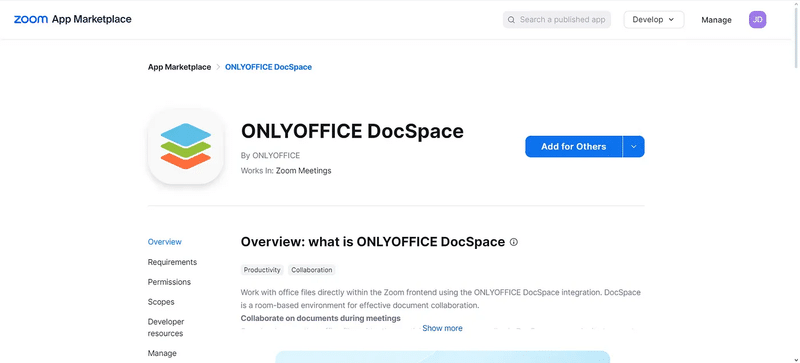
Task: Select Developer resources sidebar item
Action: coord(166,328)
